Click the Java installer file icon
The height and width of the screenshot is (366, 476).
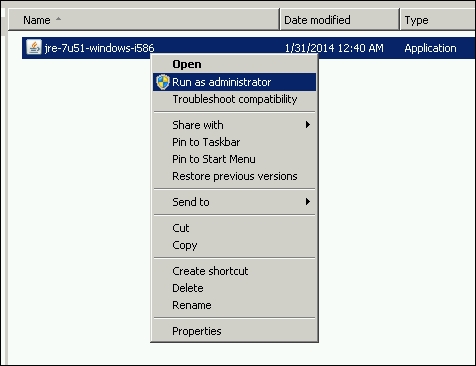pyautogui.click(x=34, y=47)
